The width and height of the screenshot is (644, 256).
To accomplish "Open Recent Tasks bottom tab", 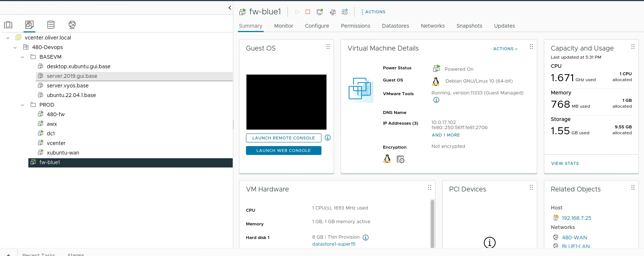I will point(39,254).
